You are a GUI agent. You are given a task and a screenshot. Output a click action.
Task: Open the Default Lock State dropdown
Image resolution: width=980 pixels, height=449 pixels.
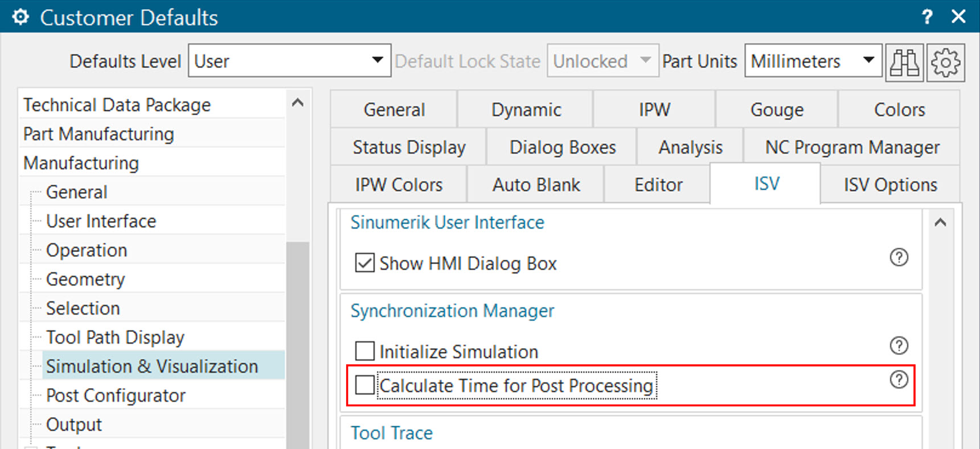pos(645,60)
